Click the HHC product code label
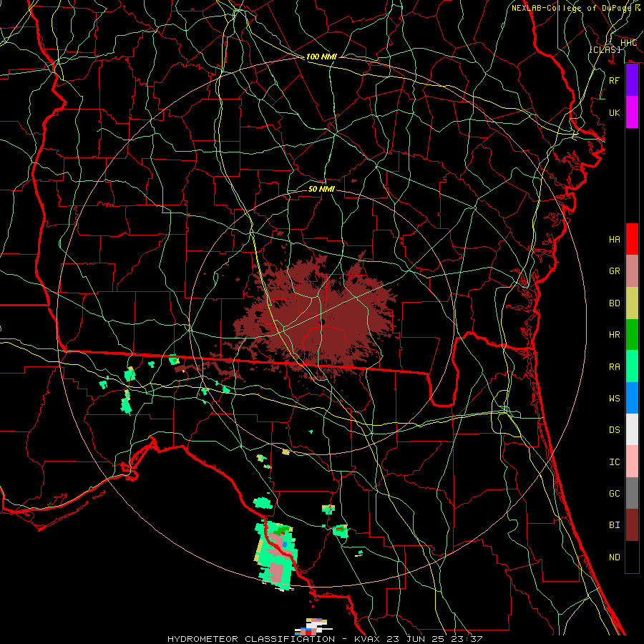 tap(628, 43)
